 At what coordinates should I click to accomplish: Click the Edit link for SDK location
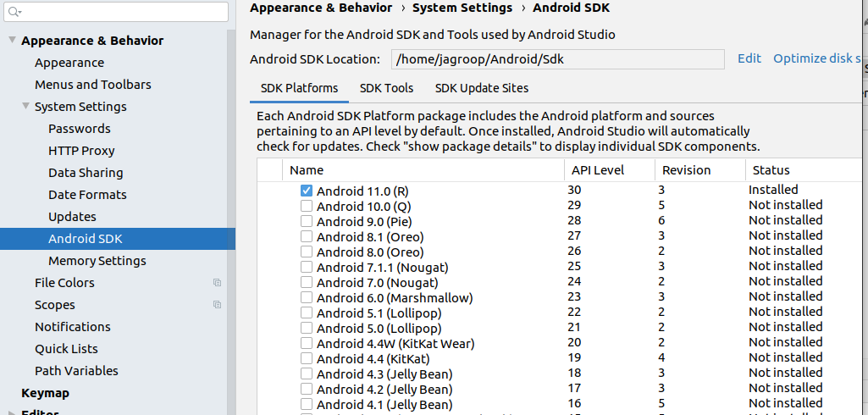[x=749, y=58]
